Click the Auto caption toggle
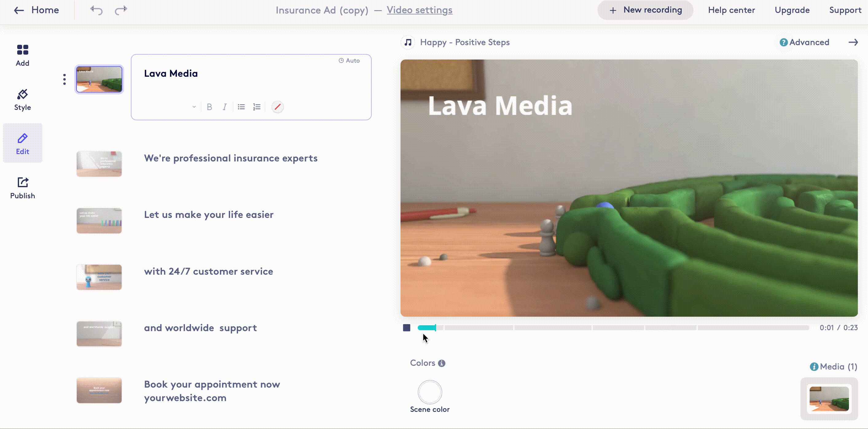This screenshot has height=429, width=868. [349, 60]
